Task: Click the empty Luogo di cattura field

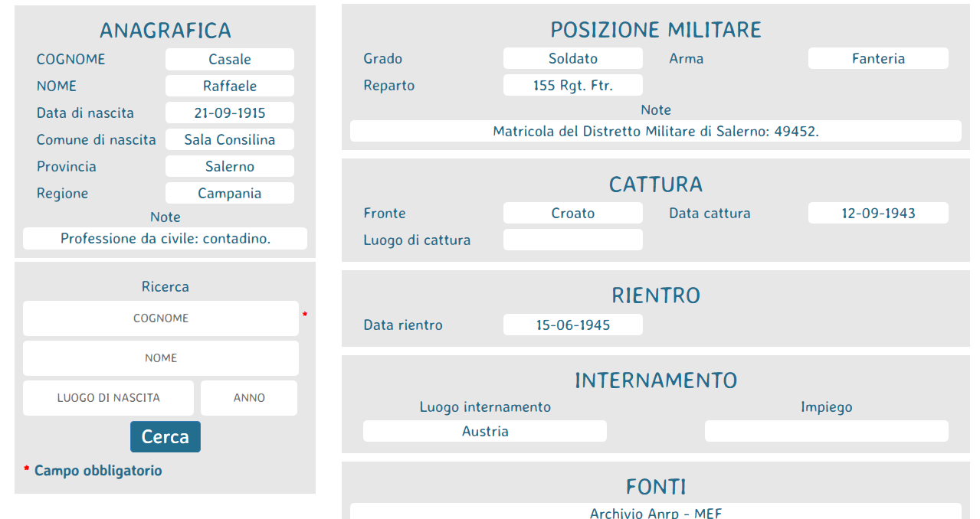Action: tap(573, 240)
